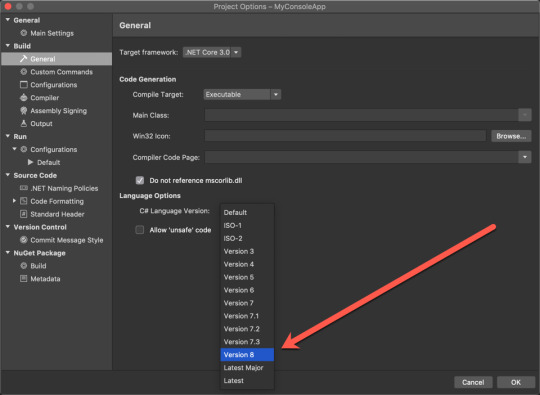
Task: Open Standard Header page icon
Action: pos(23,214)
